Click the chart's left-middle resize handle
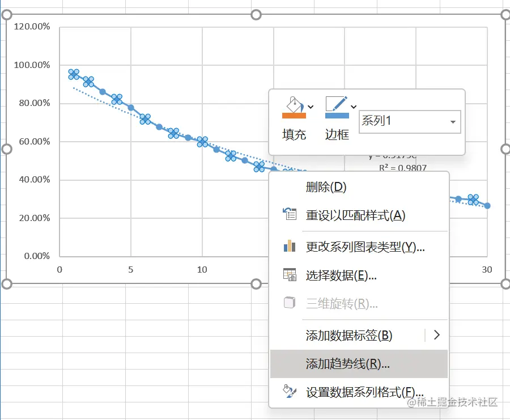 7,149
